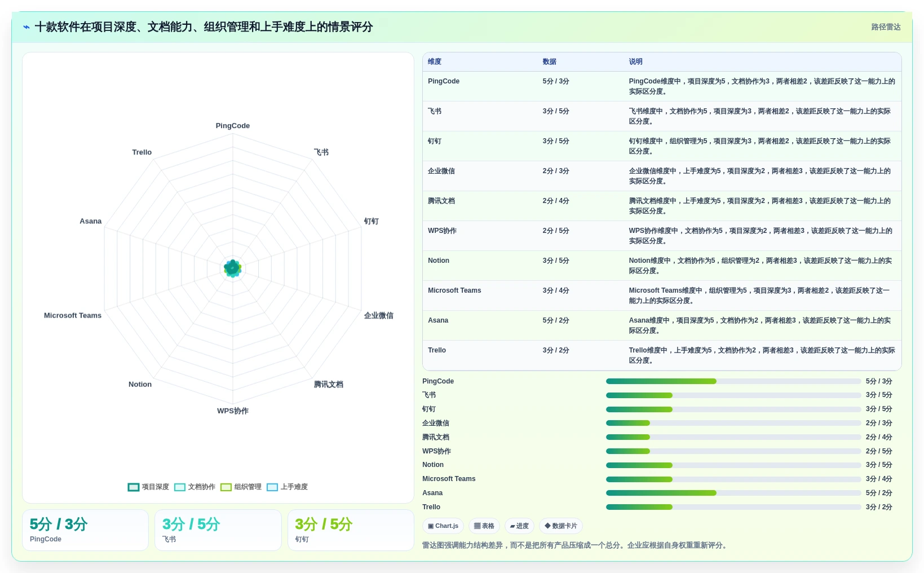Image resolution: width=924 pixels, height=573 pixels.
Task: Toggle the 项目深度 legend swatch
Action: point(134,487)
